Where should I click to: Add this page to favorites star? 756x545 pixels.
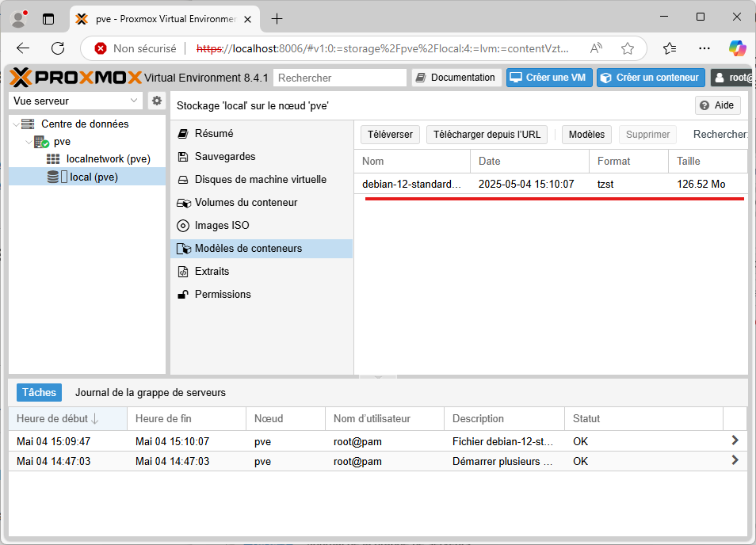point(628,48)
